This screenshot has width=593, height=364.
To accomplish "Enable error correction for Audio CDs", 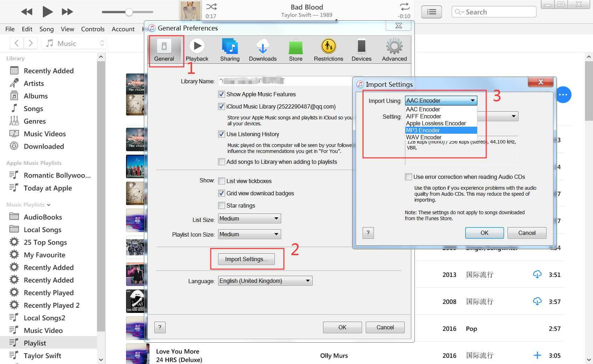I will pyautogui.click(x=408, y=177).
